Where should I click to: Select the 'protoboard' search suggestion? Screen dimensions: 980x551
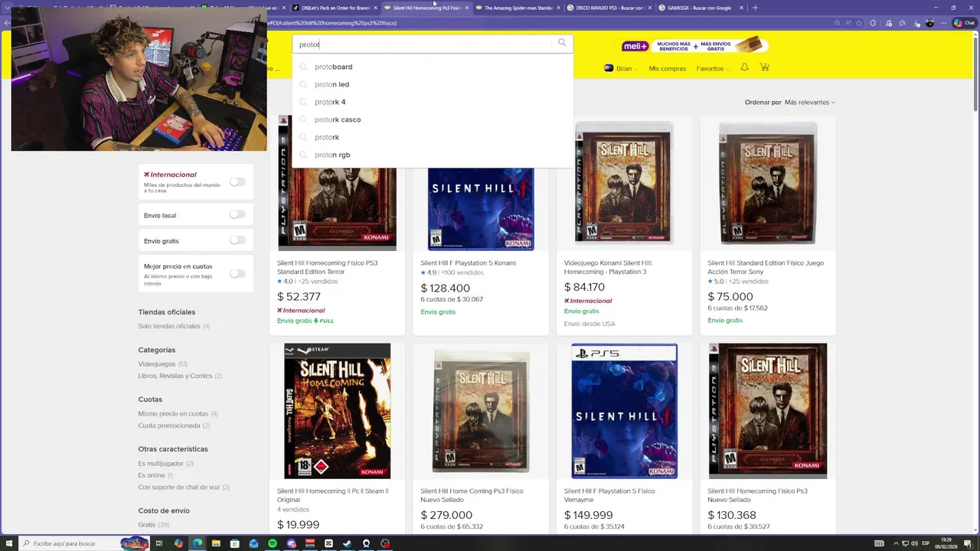click(433, 67)
